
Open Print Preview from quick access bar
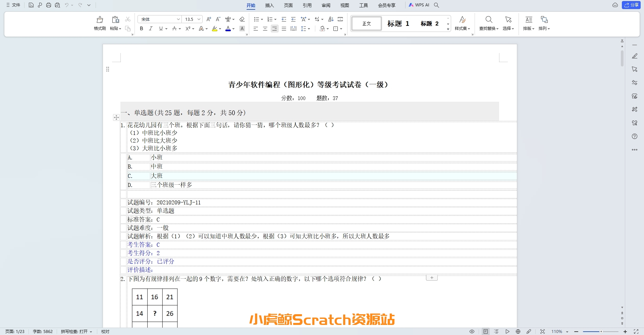coord(57,5)
